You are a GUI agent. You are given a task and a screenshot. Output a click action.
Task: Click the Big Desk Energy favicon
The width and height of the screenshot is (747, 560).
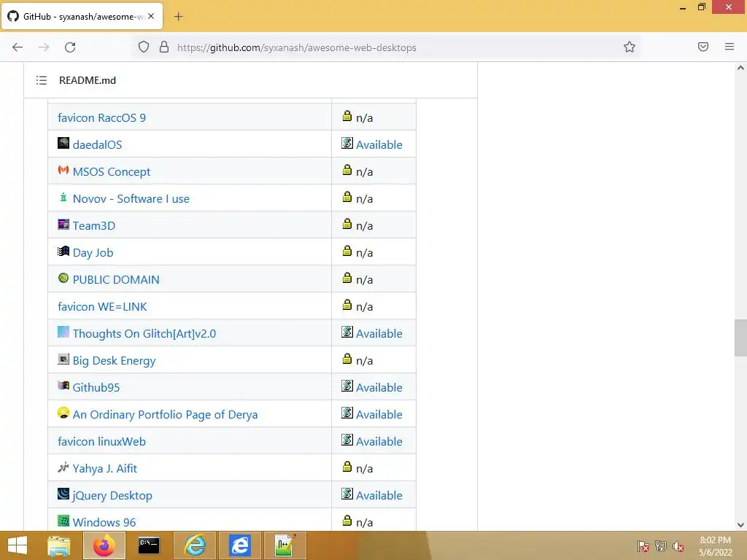63,359
